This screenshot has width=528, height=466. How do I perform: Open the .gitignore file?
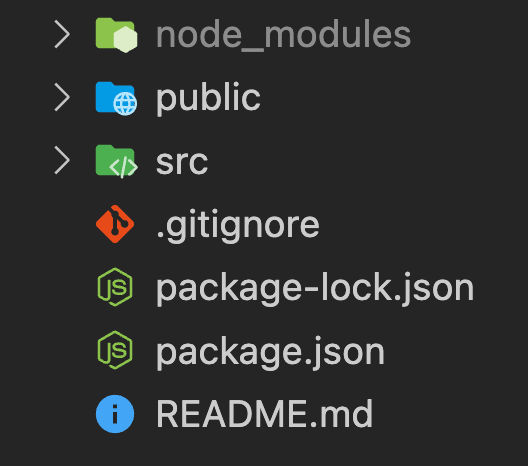[x=238, y=225]
